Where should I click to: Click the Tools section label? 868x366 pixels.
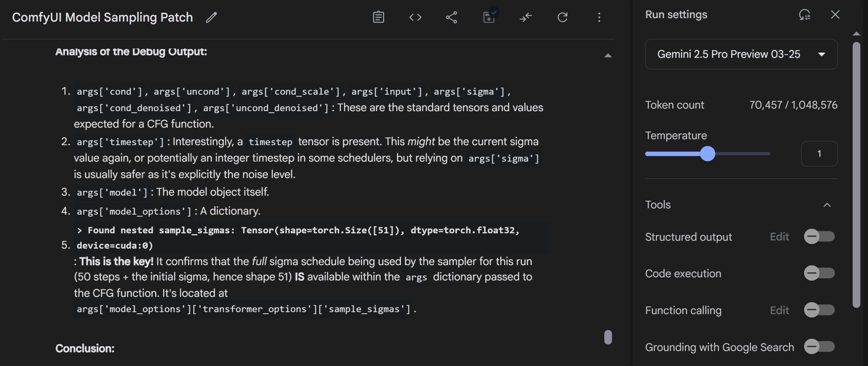(x=658, y=205)
